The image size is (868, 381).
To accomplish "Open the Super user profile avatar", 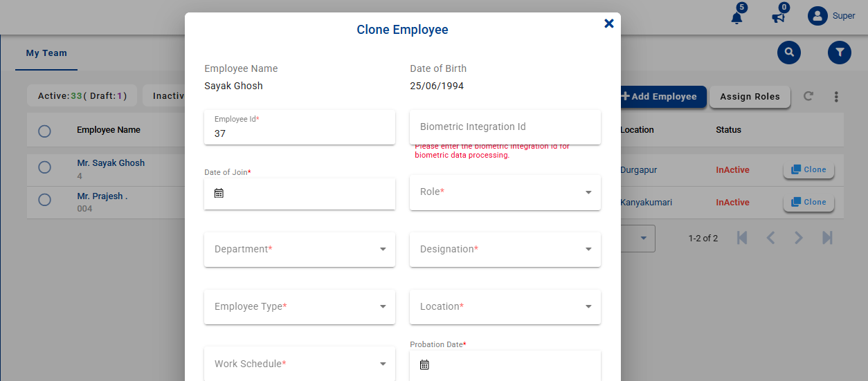I will point(817,16).
